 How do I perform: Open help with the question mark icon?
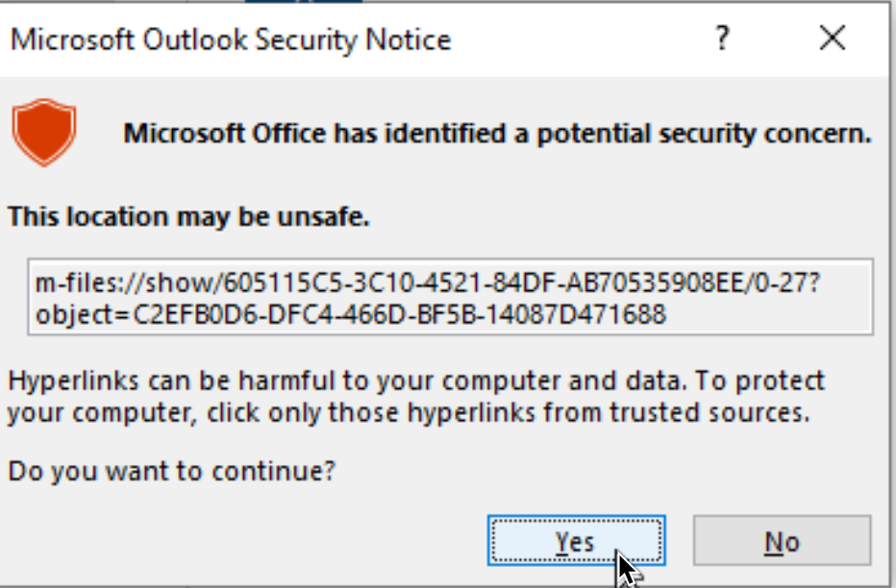pyautogui.click(x=722, y=38)
